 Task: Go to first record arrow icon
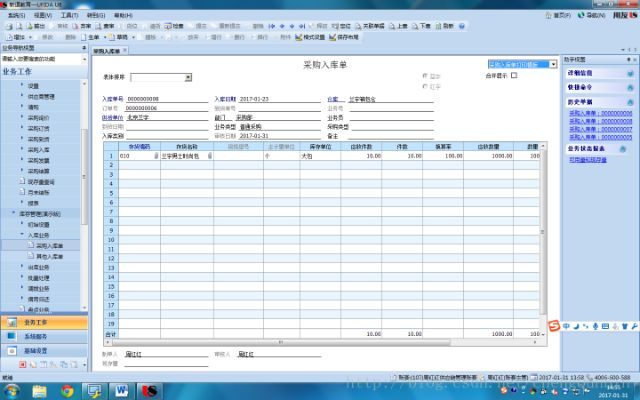pyautogui.click(x=271, y=26)
